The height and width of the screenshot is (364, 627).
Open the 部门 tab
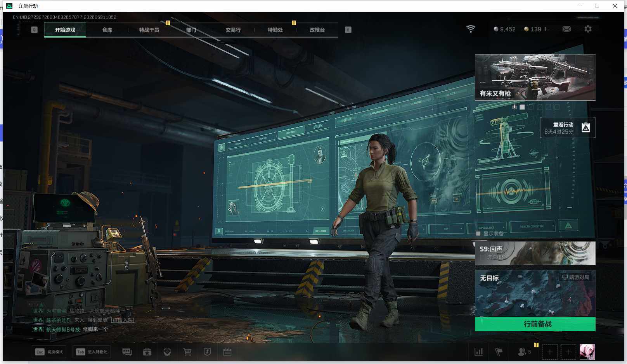[x=191, y=30]
